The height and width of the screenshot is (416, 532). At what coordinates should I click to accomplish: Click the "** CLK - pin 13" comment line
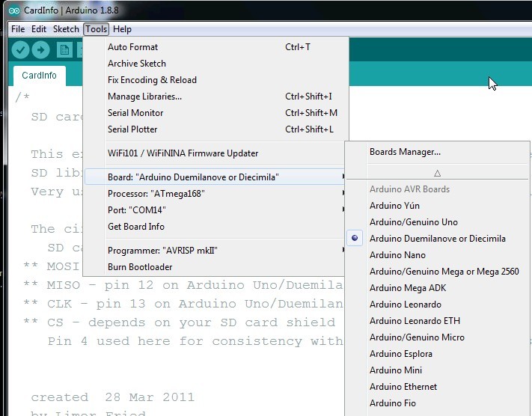click(183, 304)
